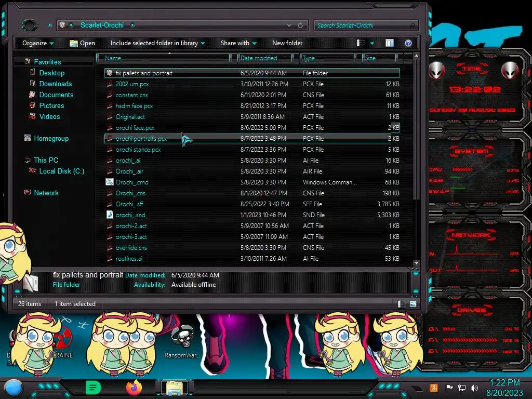The height and width of the screenshot is (399, 532).
Task: Create a New folder
Action: point(287,43)
